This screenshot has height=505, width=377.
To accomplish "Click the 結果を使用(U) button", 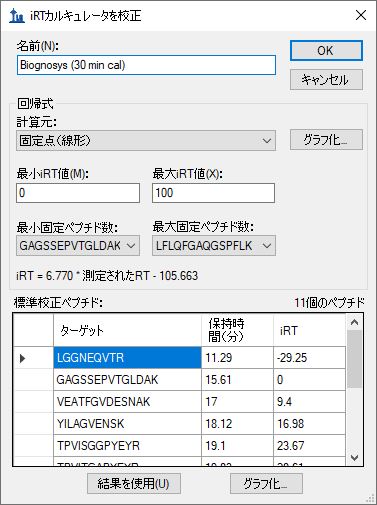I will [x=134, y=483].
